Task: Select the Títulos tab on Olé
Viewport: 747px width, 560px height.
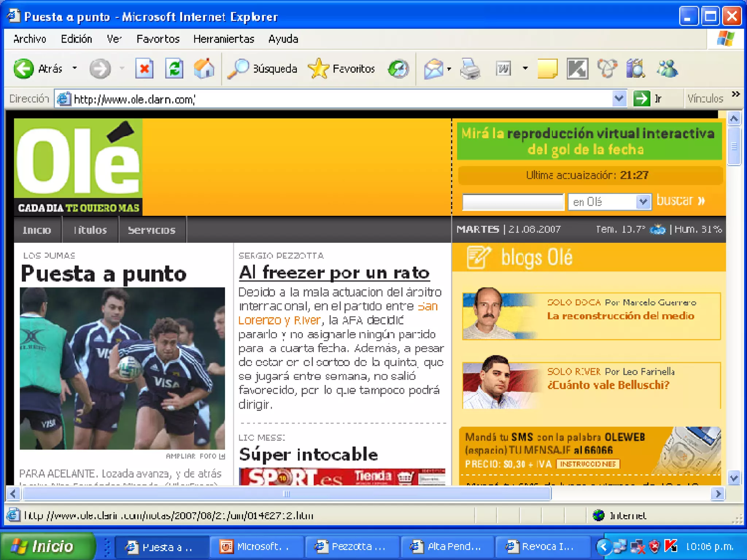Action: (90, 230)
